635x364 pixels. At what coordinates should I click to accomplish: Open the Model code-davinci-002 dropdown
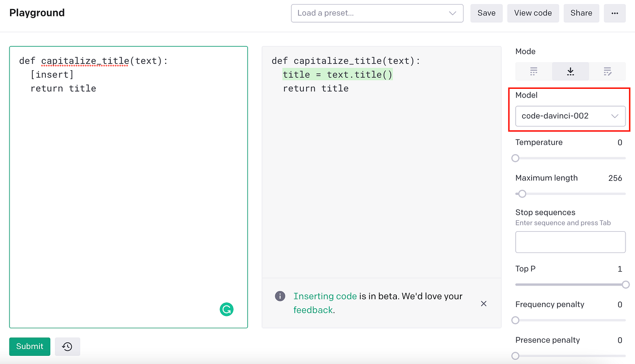(x=571, y=116)
